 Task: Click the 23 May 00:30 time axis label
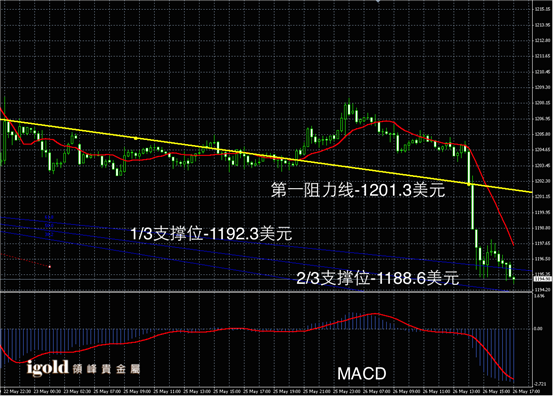(x=47, y=391)
